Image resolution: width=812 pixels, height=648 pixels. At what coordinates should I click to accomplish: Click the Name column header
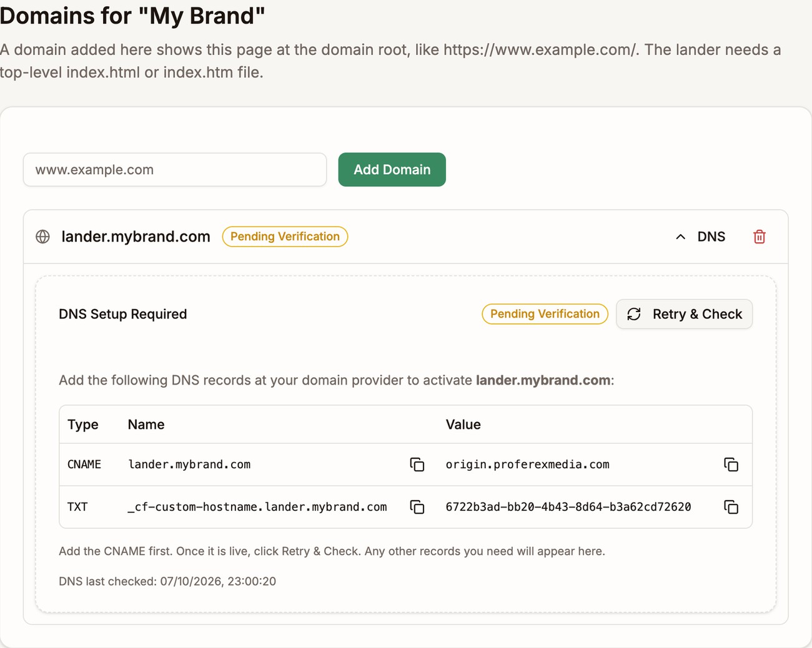coord(146,425)
